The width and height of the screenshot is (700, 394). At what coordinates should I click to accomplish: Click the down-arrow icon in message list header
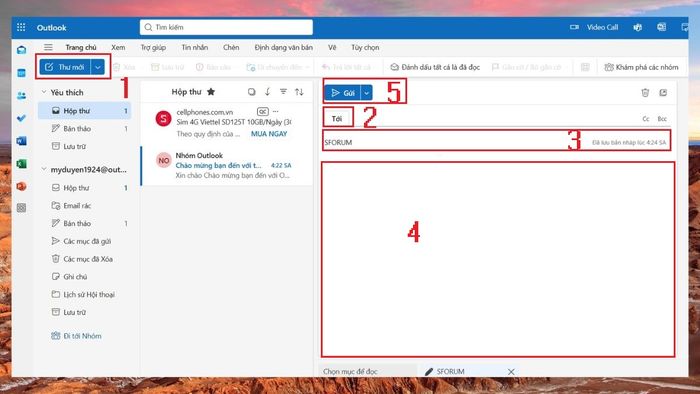[x=267, y=91]
